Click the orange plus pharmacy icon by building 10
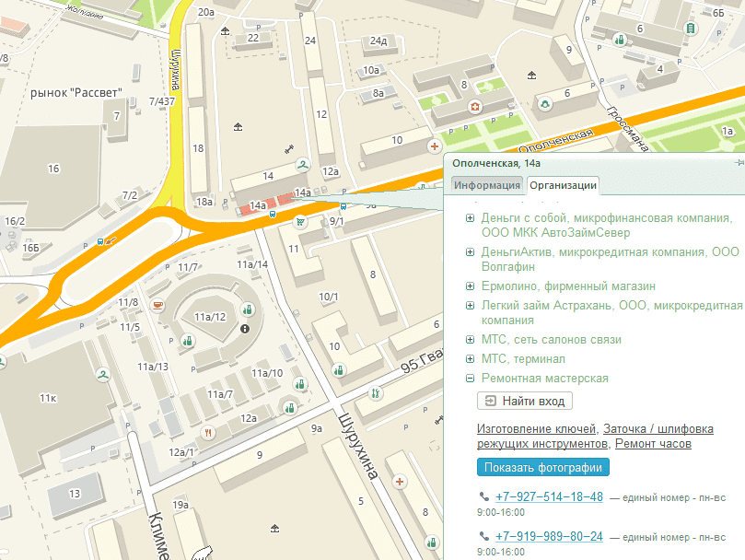 pos(434,146)
